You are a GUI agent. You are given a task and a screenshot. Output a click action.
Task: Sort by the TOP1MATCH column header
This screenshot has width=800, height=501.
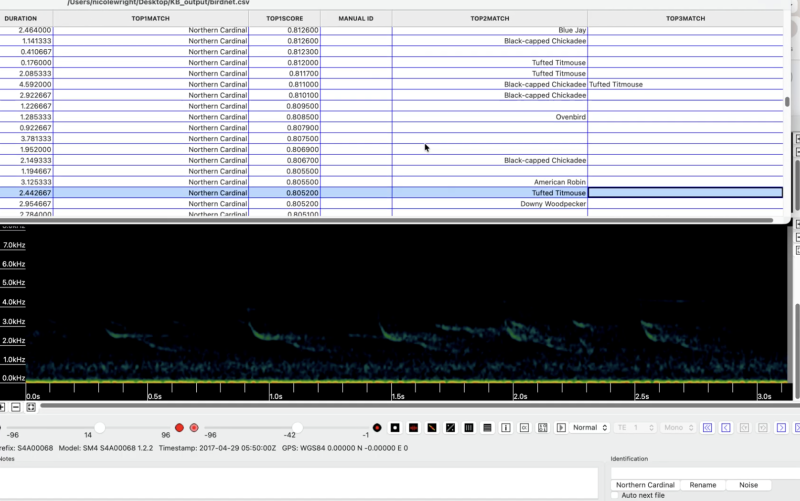[151, 18]
